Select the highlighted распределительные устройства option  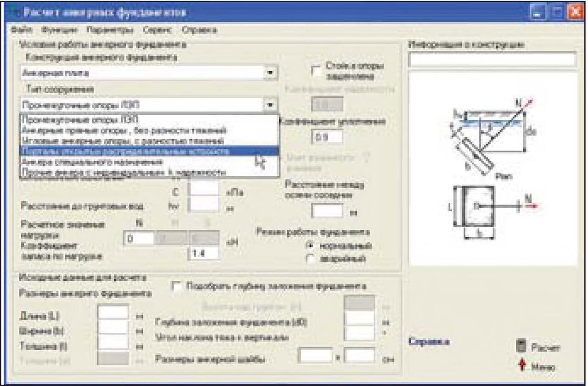pos(149,151)
